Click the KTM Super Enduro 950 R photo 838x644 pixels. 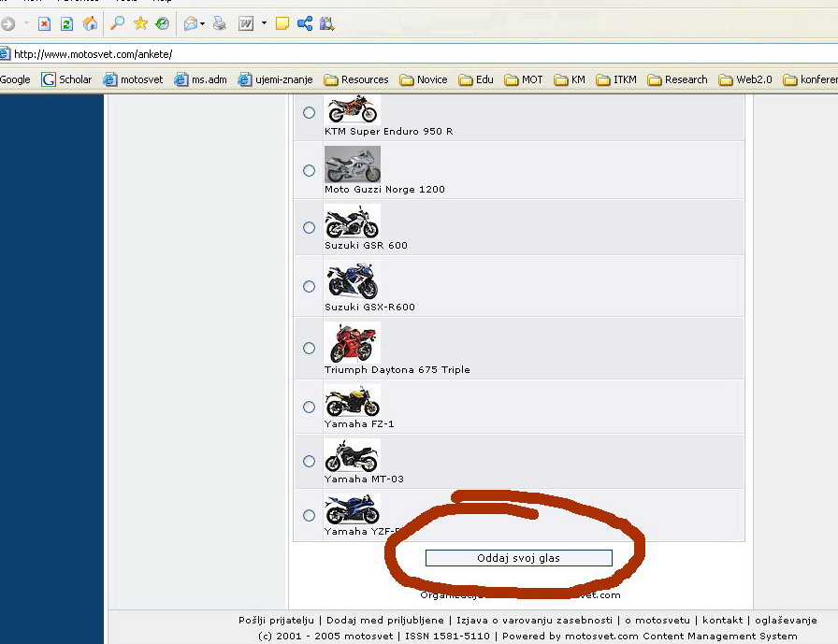point(353,109)
